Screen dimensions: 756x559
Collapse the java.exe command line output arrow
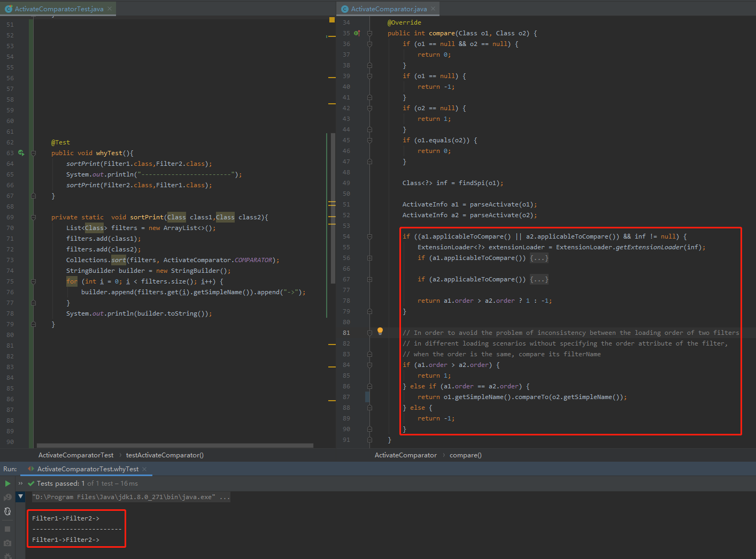point(20,496)
